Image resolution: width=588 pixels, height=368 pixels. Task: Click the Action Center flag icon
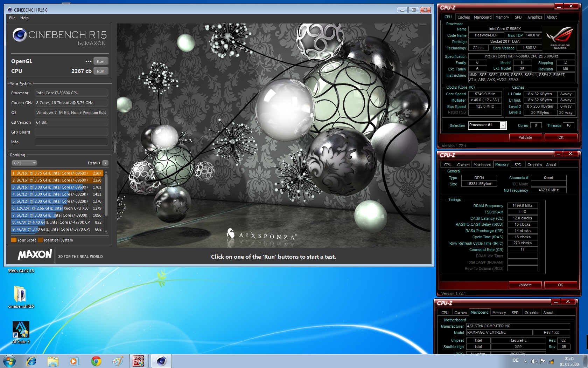542,361
